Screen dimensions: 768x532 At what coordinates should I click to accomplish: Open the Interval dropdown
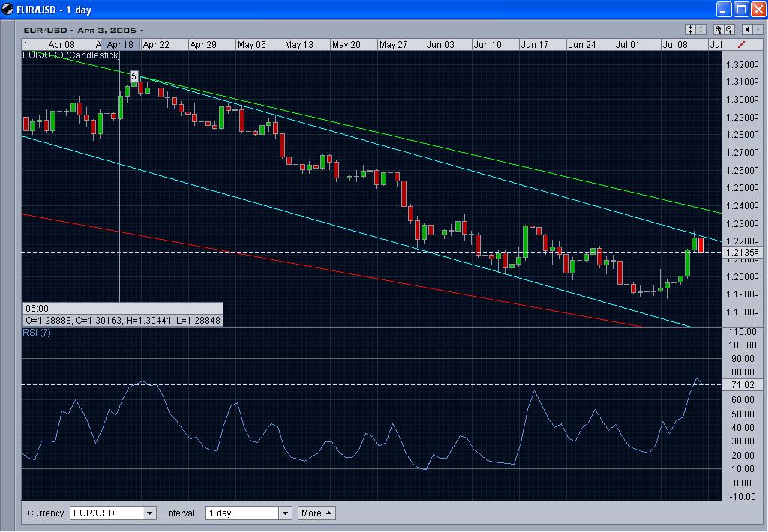click(x=283, y=513)
